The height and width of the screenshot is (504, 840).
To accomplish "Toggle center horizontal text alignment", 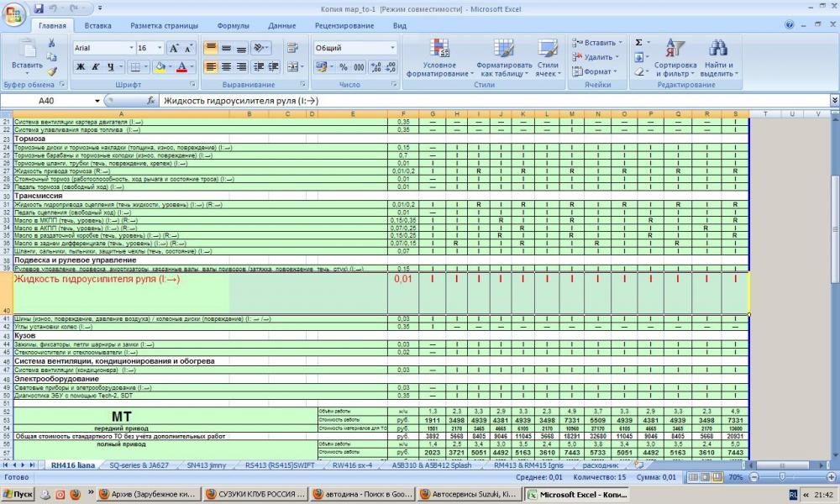I will [226, 67].
